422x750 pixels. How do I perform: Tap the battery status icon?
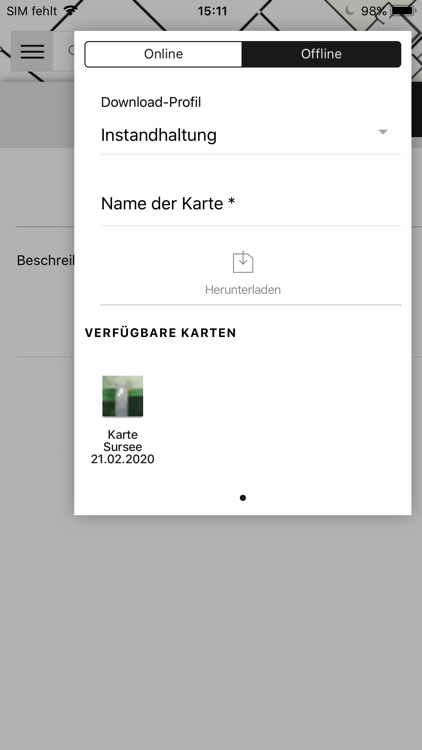click(403, 11)
